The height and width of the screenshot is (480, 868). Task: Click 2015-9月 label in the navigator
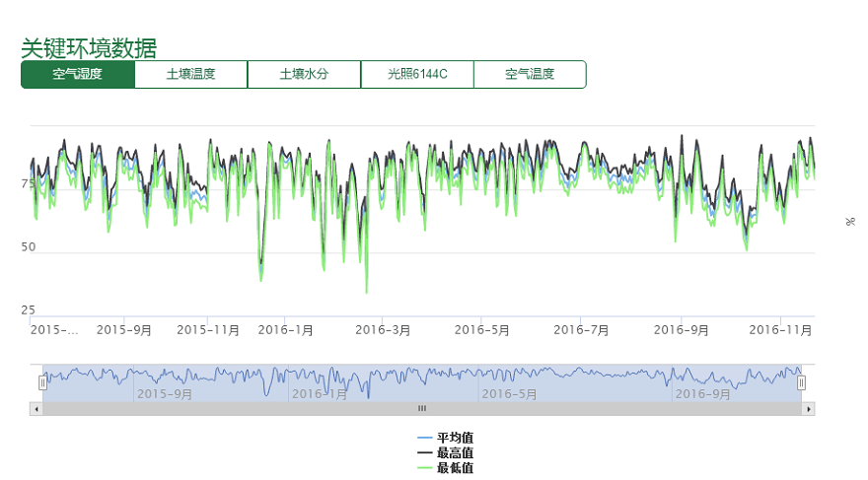[164, 393]
